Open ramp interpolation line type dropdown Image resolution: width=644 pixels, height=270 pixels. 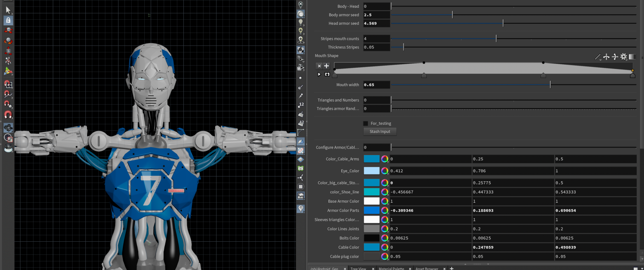click(598, 57)
